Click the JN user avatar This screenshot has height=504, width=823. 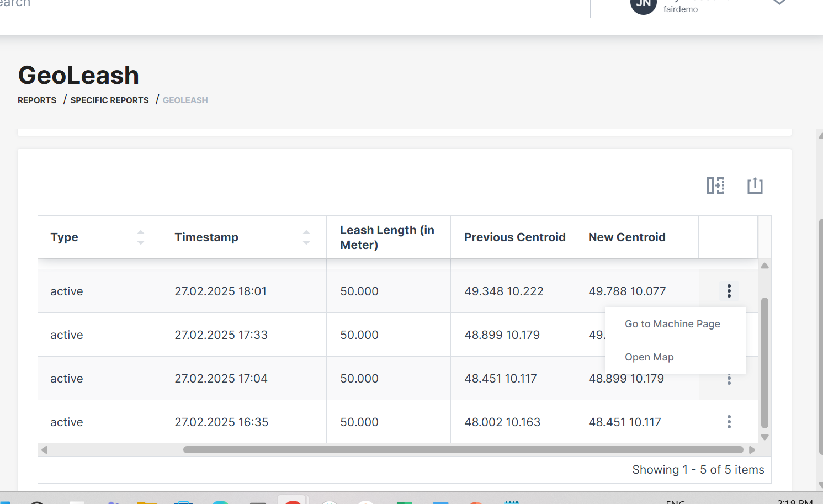tap(643, 4)
